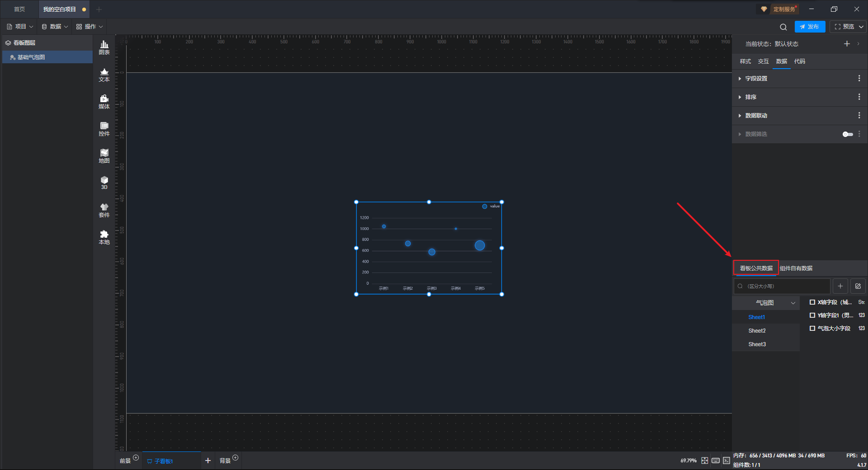The width and height of the screenshot is (868, 470).
Task: Click the edit data icon beside the search box
Action: (858, 286)
